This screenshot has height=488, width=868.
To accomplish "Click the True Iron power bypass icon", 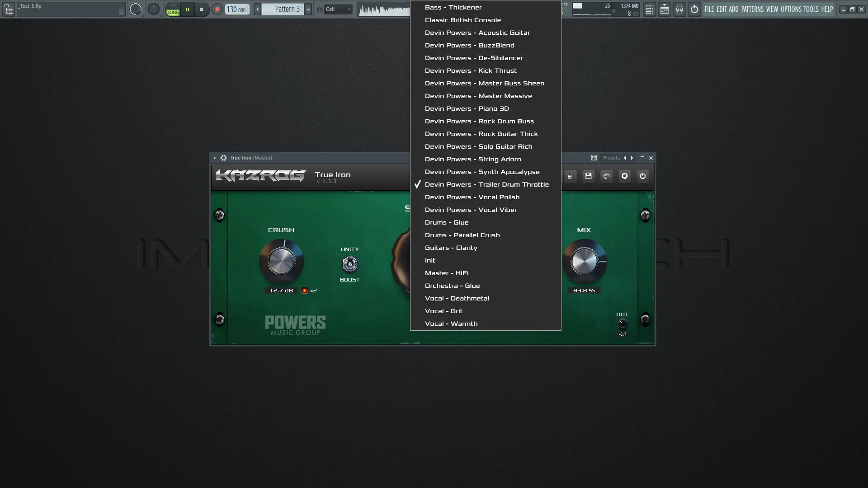I will [642, 176].
